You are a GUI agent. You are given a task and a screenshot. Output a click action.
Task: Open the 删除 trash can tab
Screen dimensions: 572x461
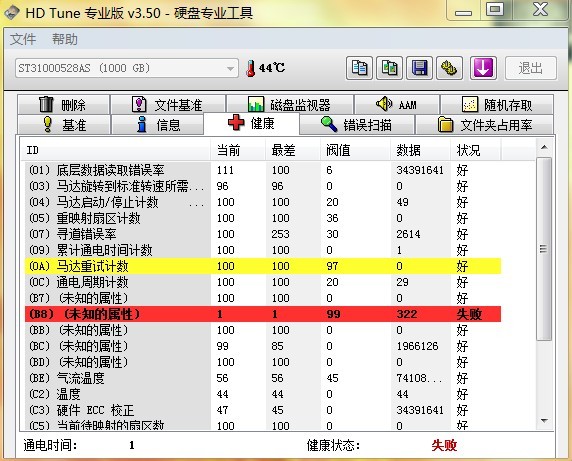pos(63,105)
